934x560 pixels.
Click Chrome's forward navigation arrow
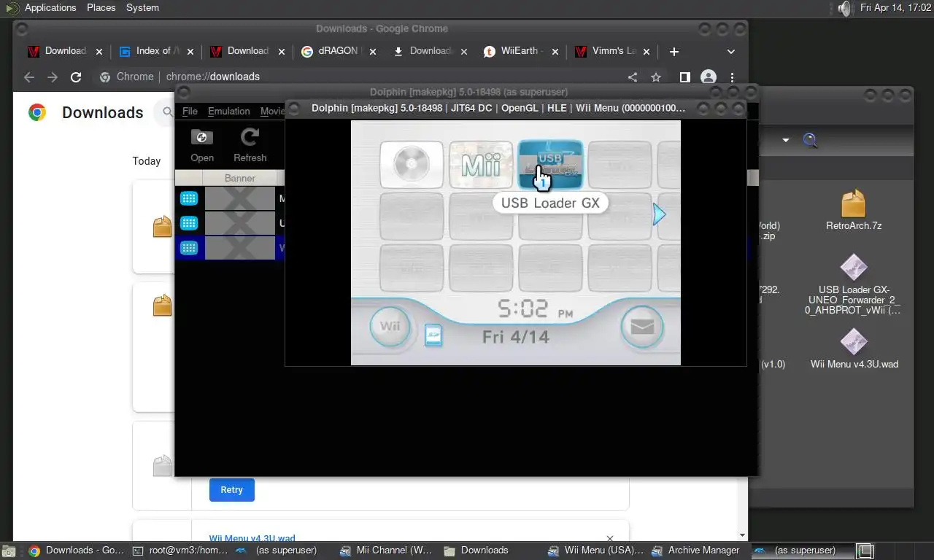[53, 77]
